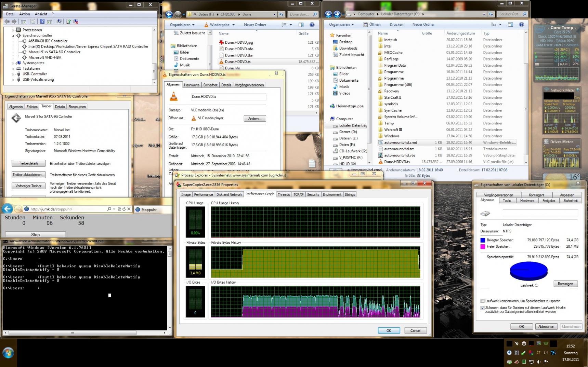The image size is (588, 367).
Task: Open the Organisieren dropdown in the Dune window
Action: 182,25
